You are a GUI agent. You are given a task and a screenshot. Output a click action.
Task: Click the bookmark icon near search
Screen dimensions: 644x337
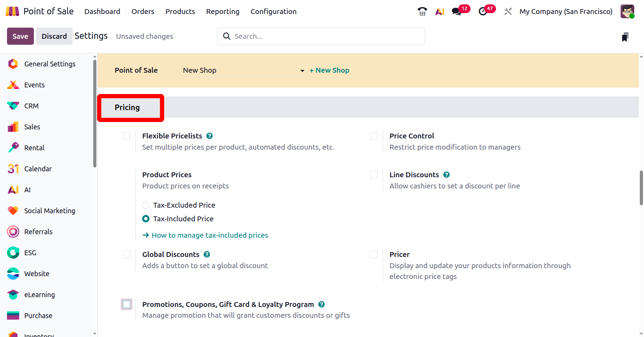pyautogui.click(x=625, y=37)
